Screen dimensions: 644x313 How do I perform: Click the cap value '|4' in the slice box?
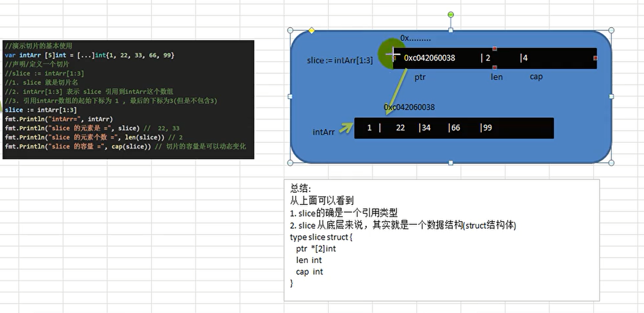coord(524,58)
